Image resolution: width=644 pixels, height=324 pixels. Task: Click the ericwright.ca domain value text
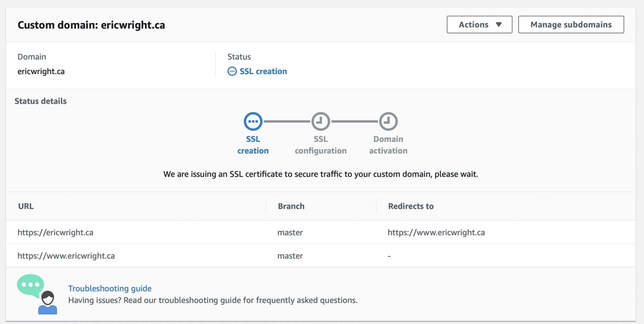click(41, 71)
